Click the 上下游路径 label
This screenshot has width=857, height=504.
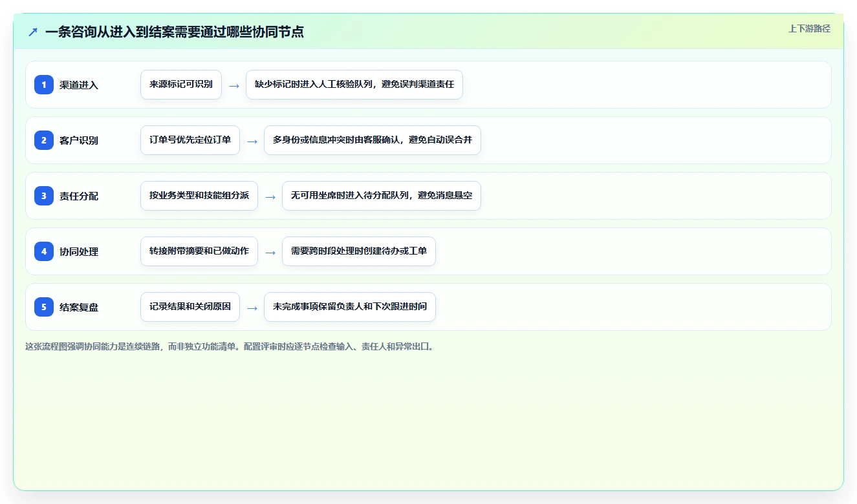(x=809, y=28)
